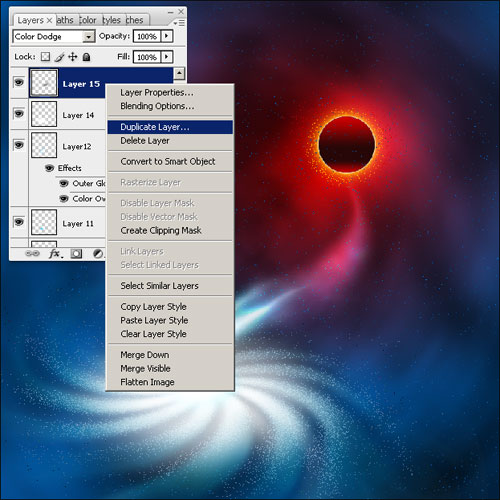Click the lock all padlock icon
Image resolution: width=500 pixels, height=500 pixels.
pos(86,57)
